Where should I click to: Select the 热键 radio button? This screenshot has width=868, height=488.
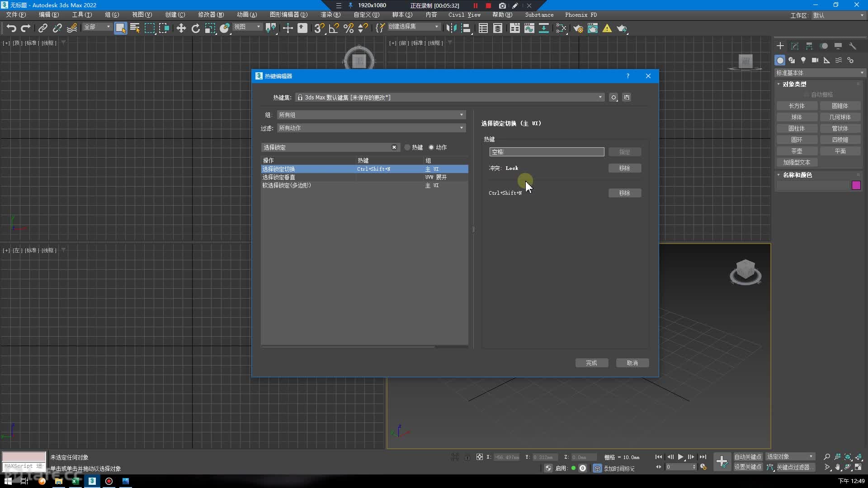(407, 147)
